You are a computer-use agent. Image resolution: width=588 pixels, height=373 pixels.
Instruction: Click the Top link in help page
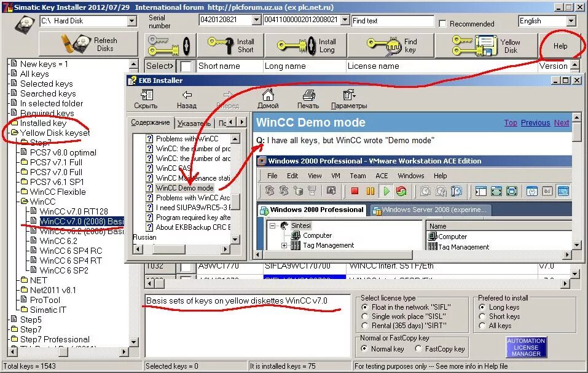[x=511, y=122]
